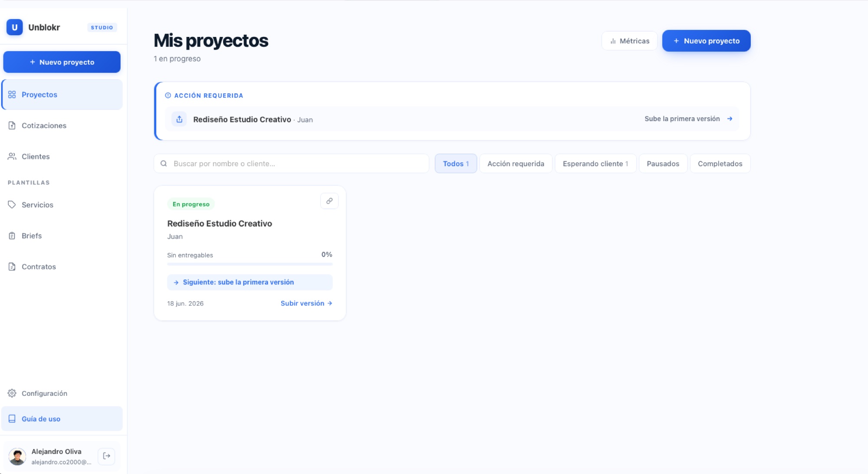This screenshot has height=474, width=868.
Task: Click the arrow after 'Sube la primera versión'
Action: pos(730,119)
